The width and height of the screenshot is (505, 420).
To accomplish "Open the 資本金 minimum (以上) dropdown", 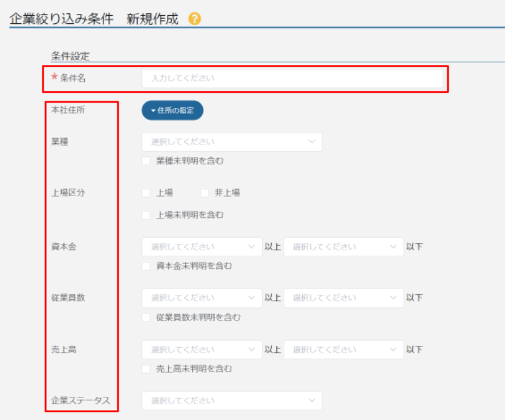I will [201, 246].
